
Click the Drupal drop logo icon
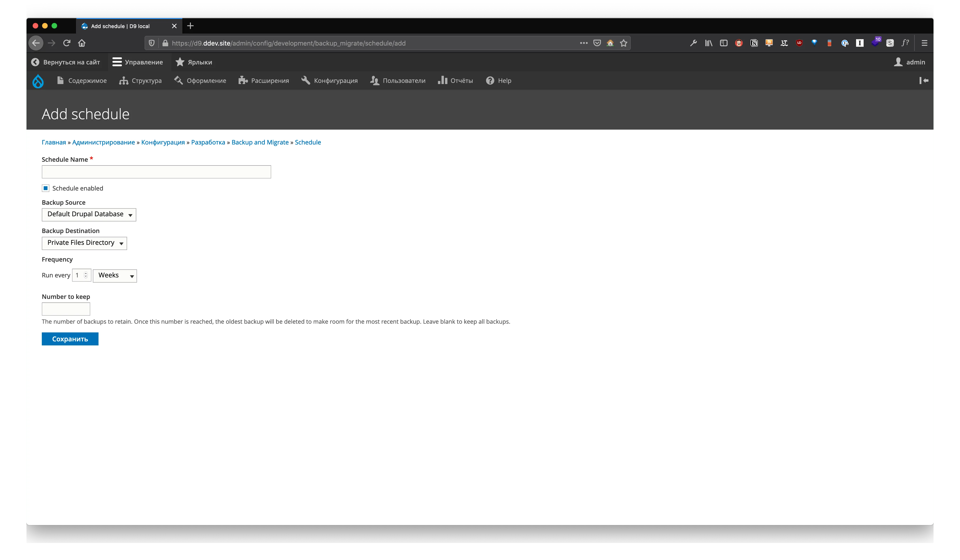pos(38,81)
